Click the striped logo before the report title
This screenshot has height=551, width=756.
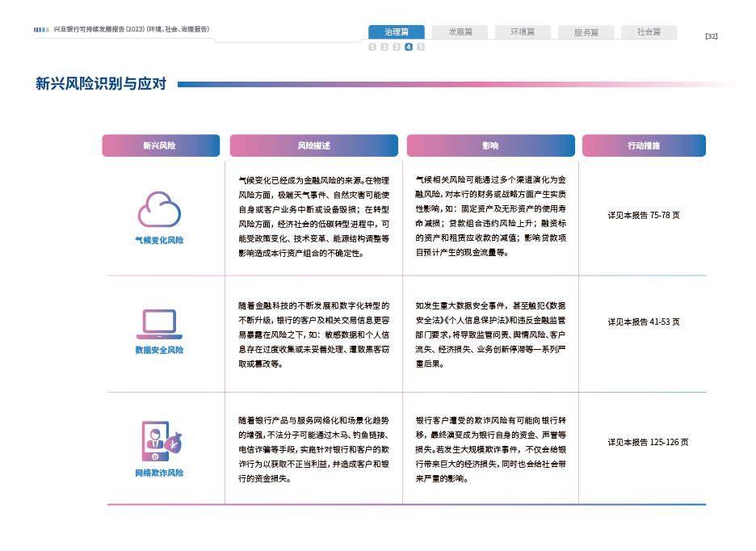click(41, 30)
